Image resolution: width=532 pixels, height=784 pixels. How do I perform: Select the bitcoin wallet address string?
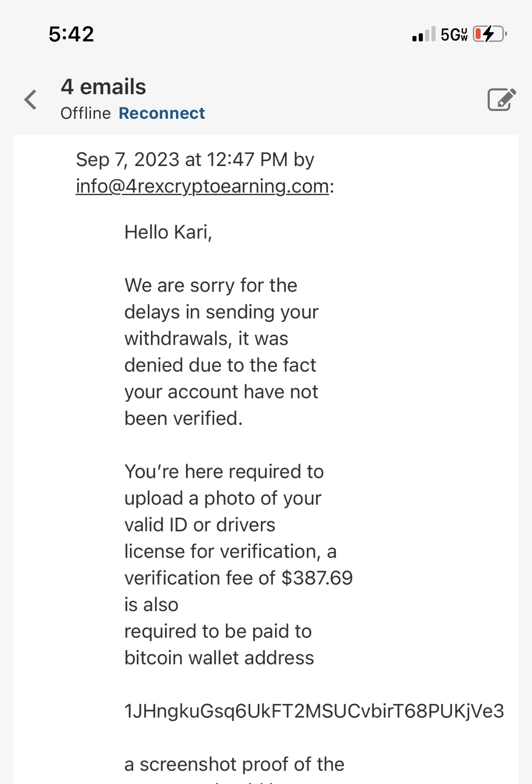(x=314, y=711)
